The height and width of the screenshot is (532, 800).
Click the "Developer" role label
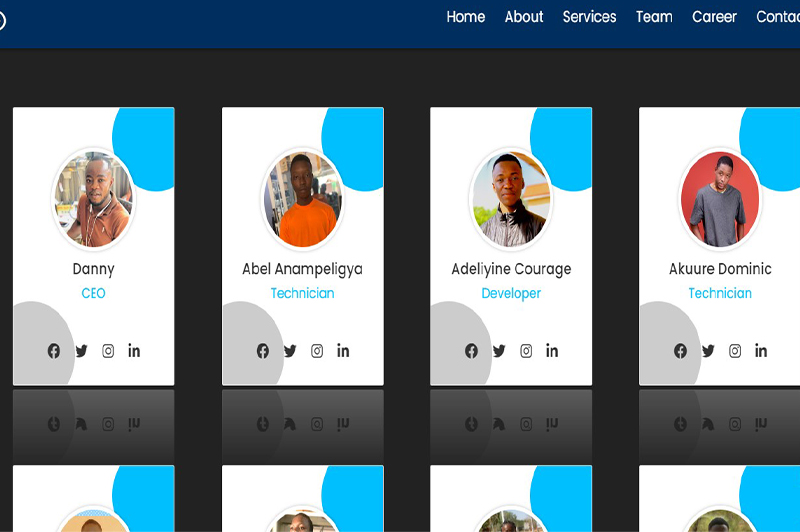(x=511, y=294)
